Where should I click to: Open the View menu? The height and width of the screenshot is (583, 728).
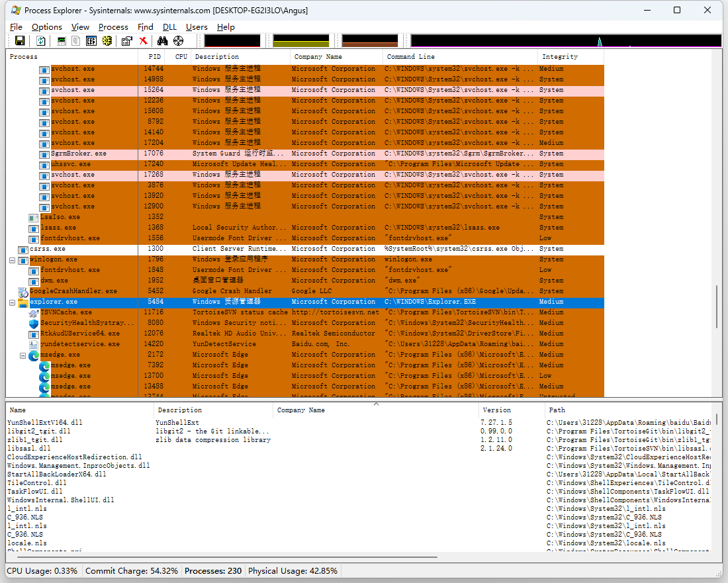click(80, 27)
